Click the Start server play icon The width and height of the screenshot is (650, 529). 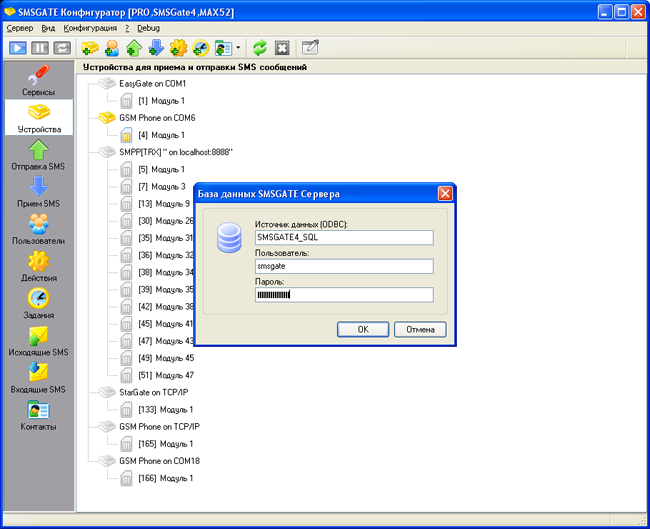(x=17, y=48)
